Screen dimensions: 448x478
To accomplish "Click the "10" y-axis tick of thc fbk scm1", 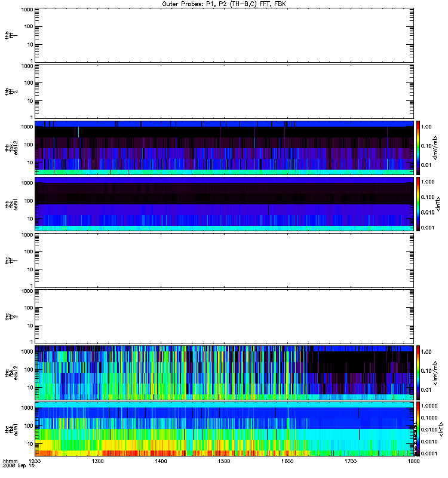I will pos(30,444).
